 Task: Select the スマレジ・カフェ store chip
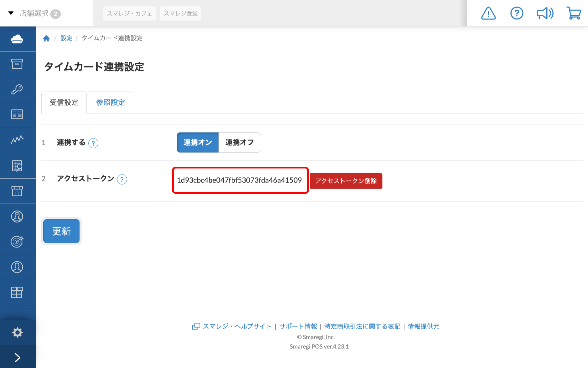[129, 14]
